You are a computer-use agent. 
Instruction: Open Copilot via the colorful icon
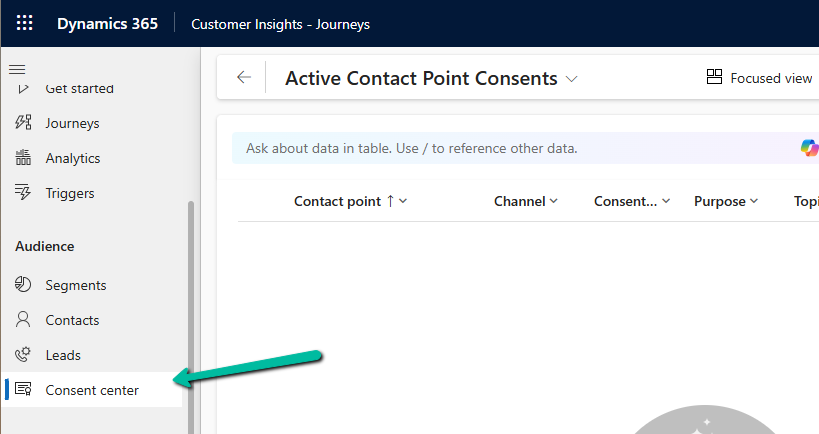click(810, 148)
